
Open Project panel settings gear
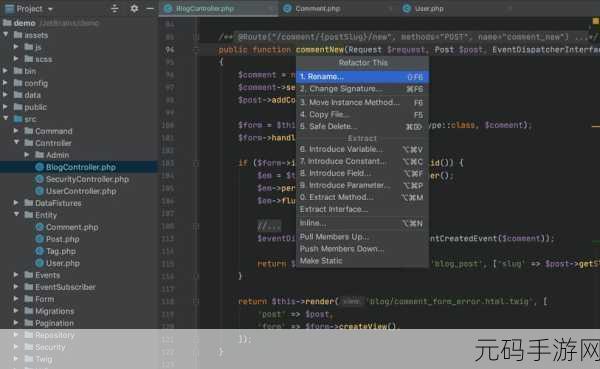pos(134,8)
